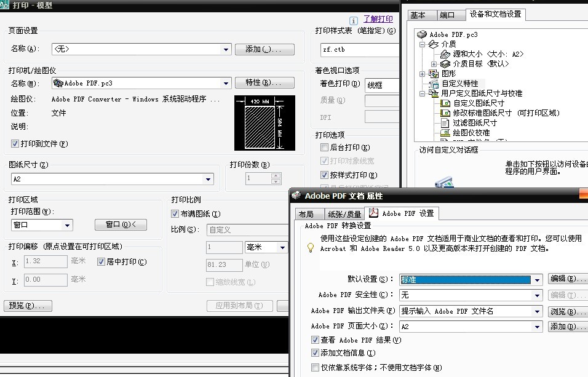The width and height of the screenshot is (588, 377).
Task: Toggle 查看 Adobe PDF 结果 checkbox
Action: (316, 340)
